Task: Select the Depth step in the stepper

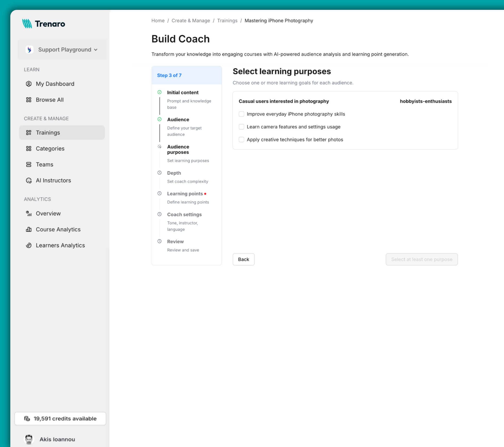Action: (x=174, y=173)
